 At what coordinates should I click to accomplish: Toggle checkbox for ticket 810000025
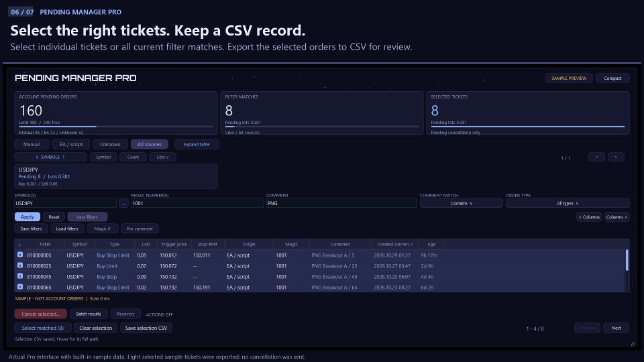point(19,265)
